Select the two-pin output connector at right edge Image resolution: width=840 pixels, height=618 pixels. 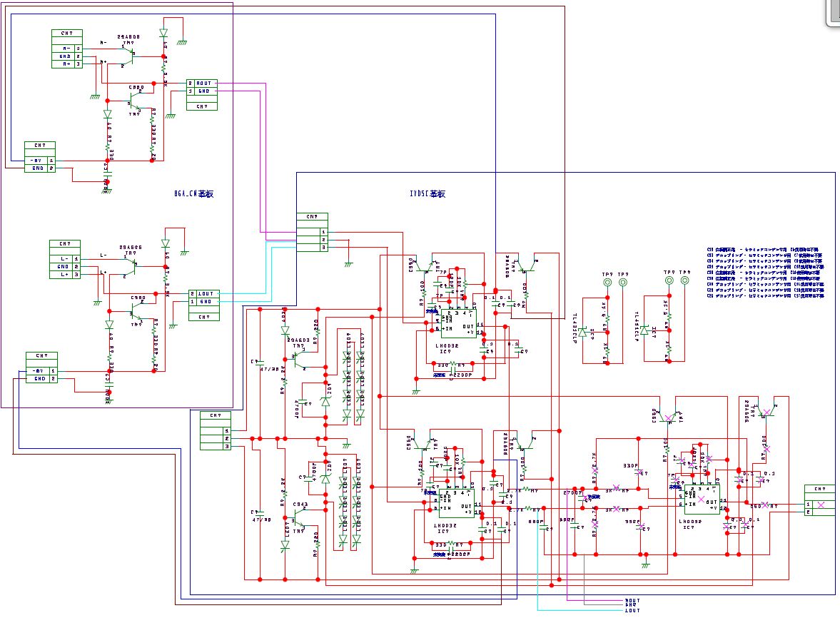click(819, 505)
